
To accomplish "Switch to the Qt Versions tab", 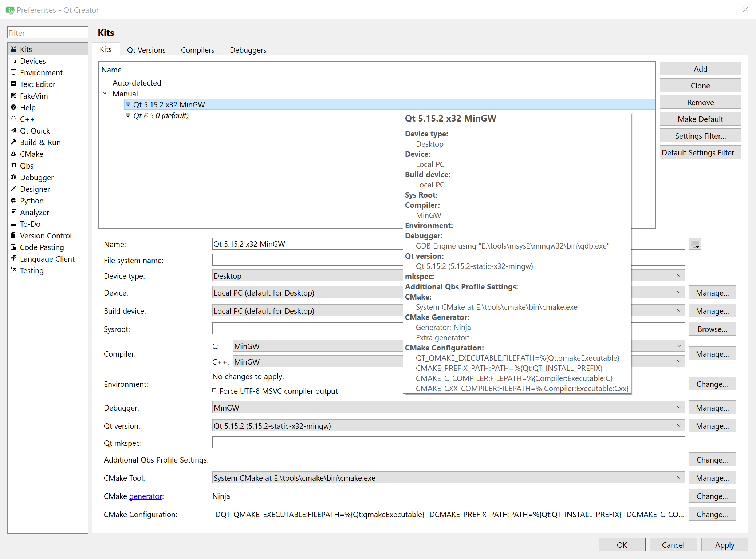I will pos(146,50).
